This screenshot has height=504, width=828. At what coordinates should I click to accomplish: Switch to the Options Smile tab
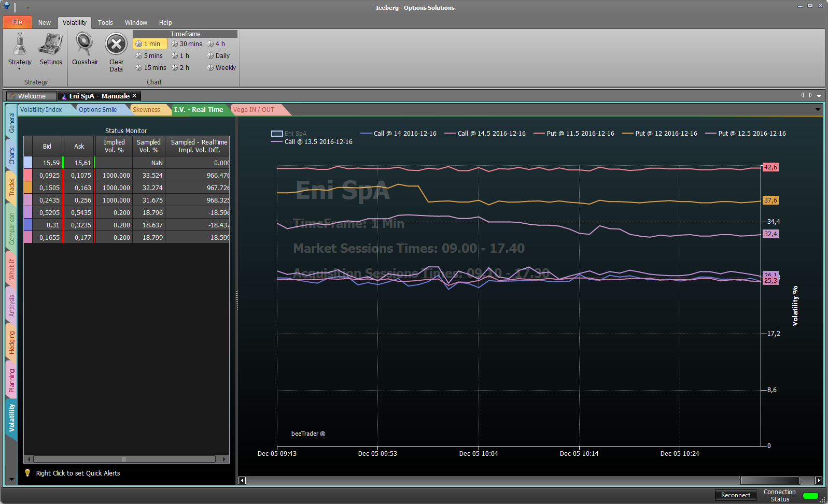click(x=97, y=110)
